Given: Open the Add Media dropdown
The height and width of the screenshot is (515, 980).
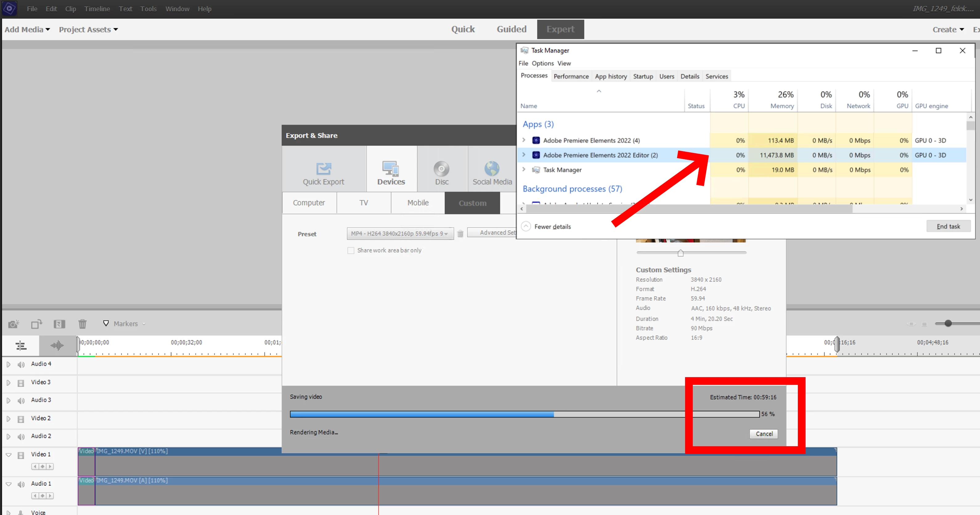Looking at the screenshot, I should 27,29.
